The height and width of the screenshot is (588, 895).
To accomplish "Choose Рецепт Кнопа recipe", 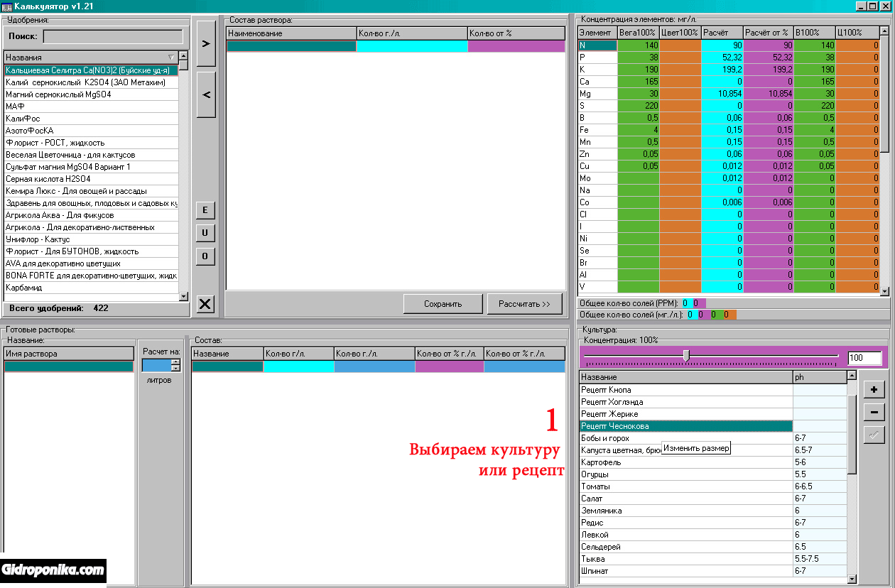I will pyautogui.click(x=686, y=390).
